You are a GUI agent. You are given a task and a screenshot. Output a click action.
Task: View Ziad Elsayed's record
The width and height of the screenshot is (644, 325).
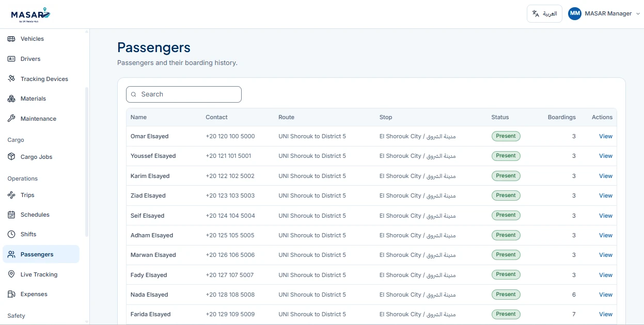click(605, 196)
